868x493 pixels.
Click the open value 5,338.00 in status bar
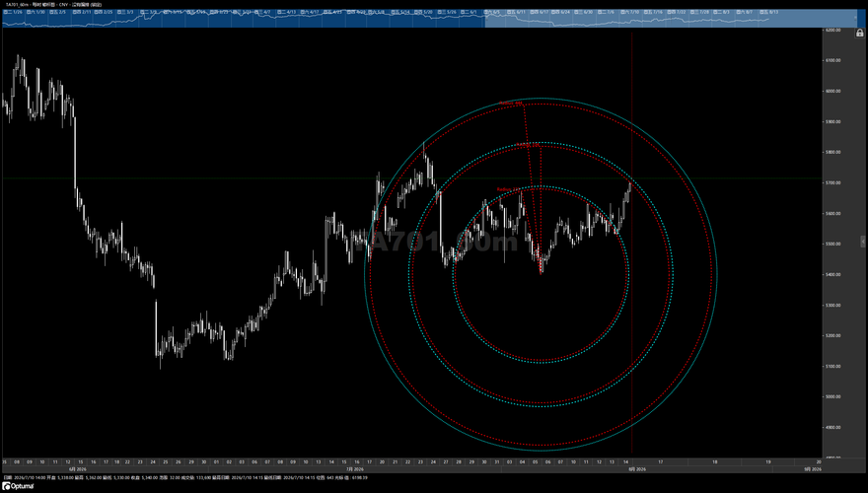(x=66, y=477)
